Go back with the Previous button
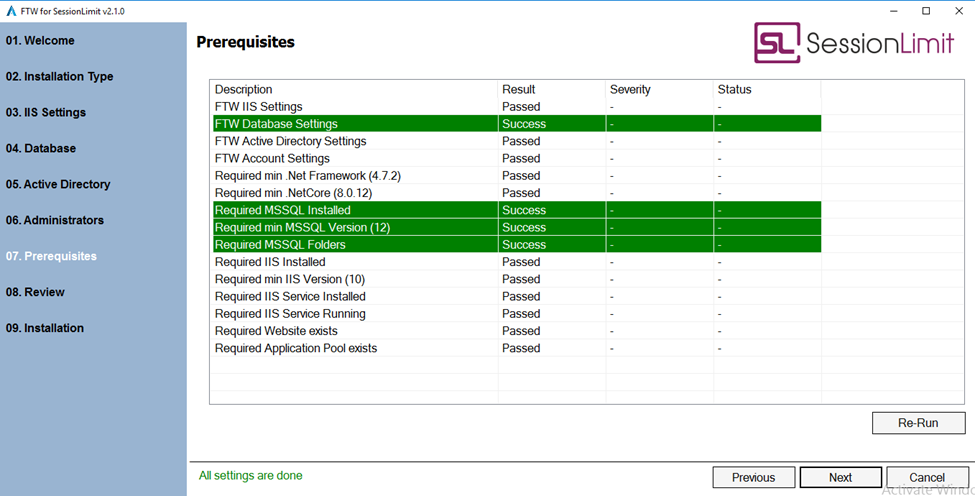The image size is (975, 496). [x=753, y=477]
